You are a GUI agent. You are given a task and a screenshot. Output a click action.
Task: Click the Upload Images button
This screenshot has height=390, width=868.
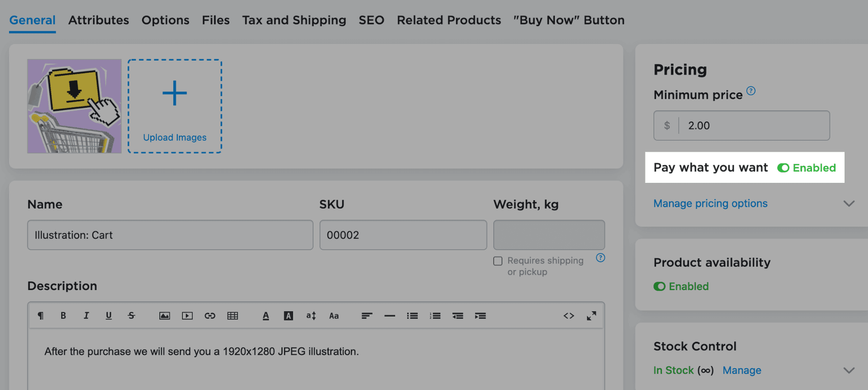click(x=175, y=106)
